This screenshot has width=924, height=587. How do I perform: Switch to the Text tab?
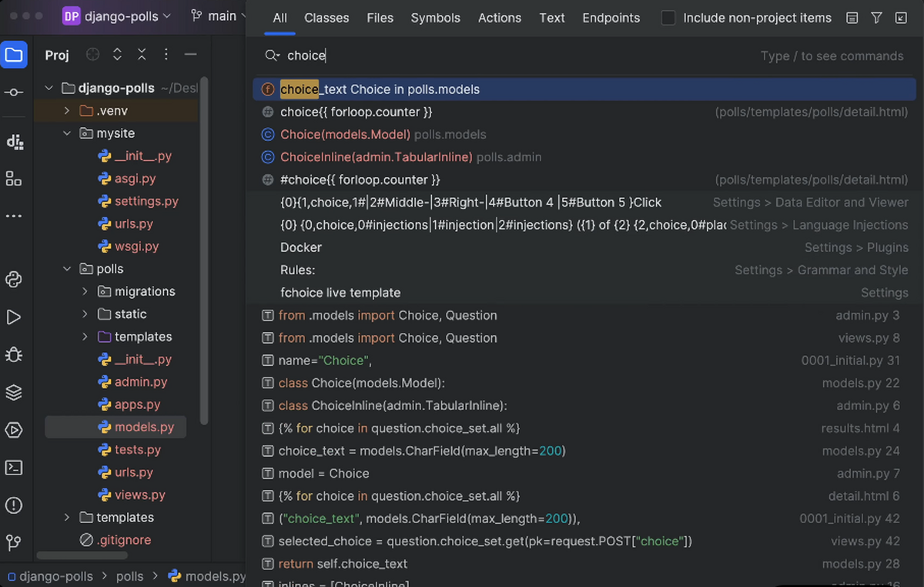pos(552,18)
